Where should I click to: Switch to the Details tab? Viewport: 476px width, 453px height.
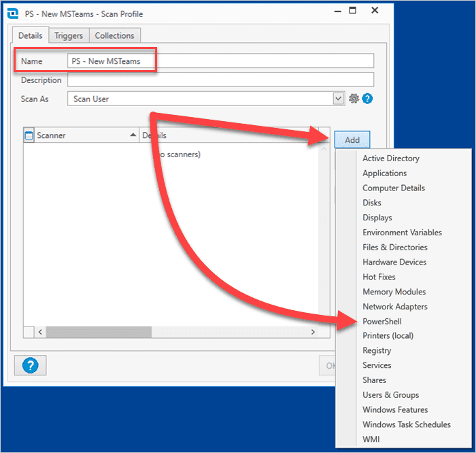click(x=31, y=35)
